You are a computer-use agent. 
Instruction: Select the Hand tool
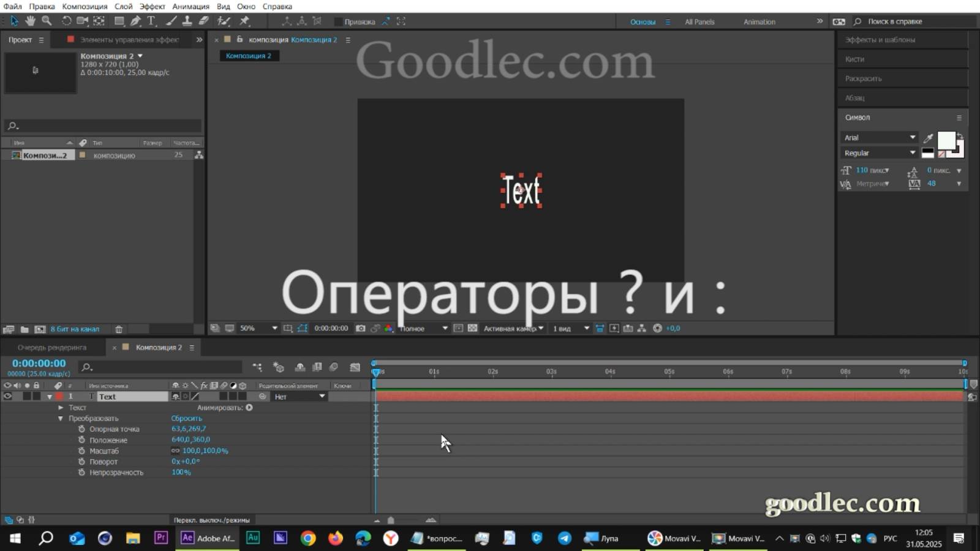click(29, 20)
